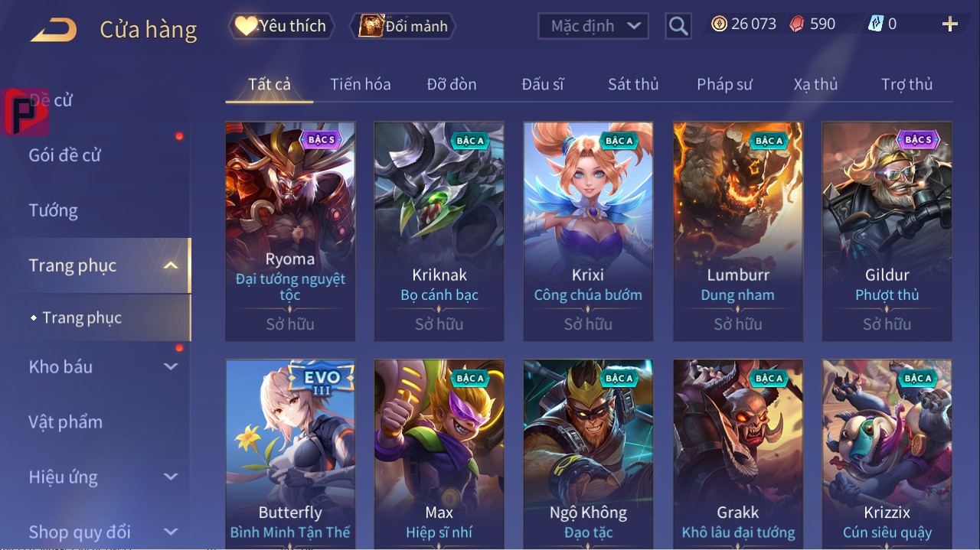Tap the red ruby currency icon
The image size is (980, 550).
(x=797, y=24)
